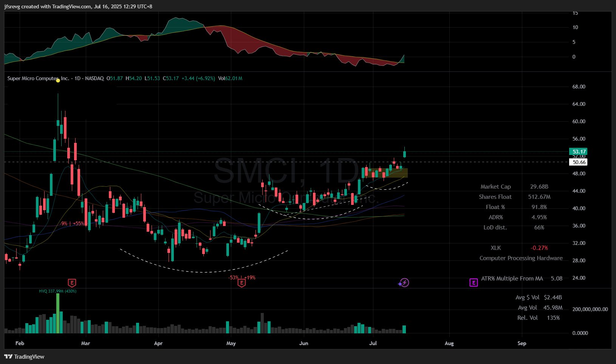Click the Rel. Vol 135% value
The width and height of the screenshot is (616, 364).
553,318
